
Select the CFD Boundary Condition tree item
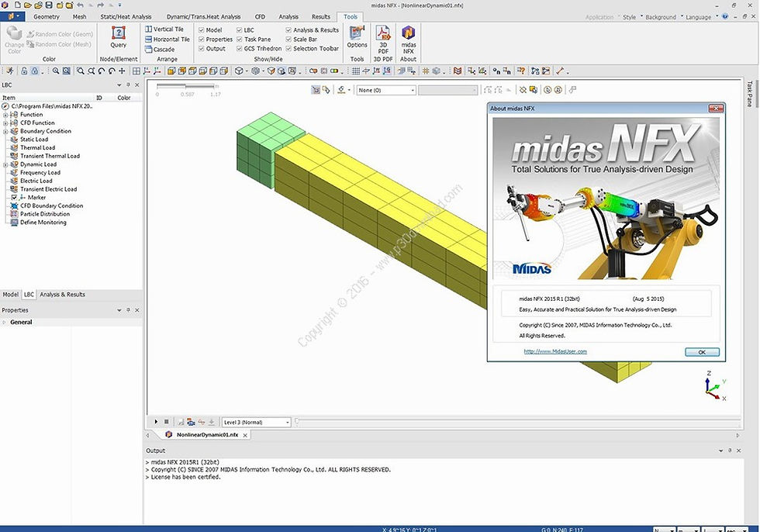(x=51, y=206)
